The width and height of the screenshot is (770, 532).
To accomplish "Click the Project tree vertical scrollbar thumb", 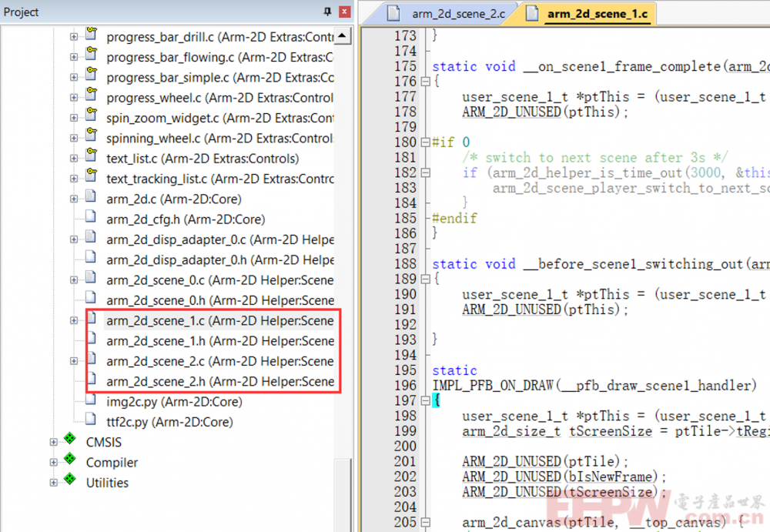I will coord(343,495).
